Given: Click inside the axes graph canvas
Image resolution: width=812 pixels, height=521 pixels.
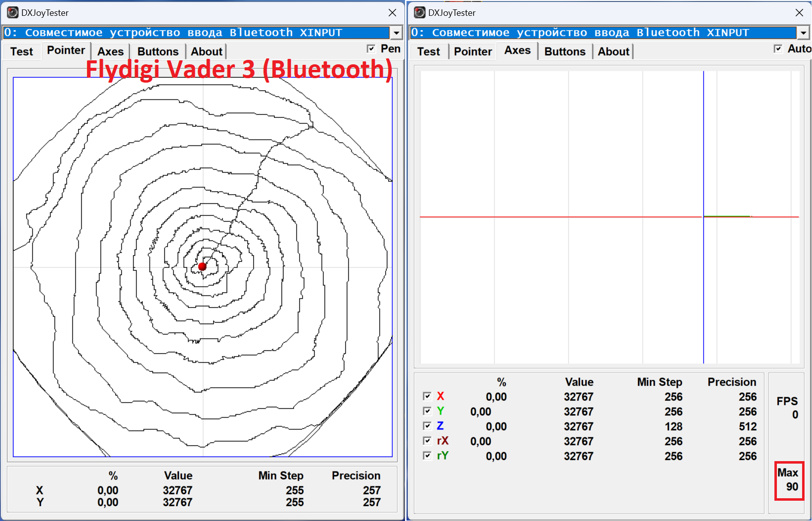Looking at the screenshot, I should tap(609, 217).
